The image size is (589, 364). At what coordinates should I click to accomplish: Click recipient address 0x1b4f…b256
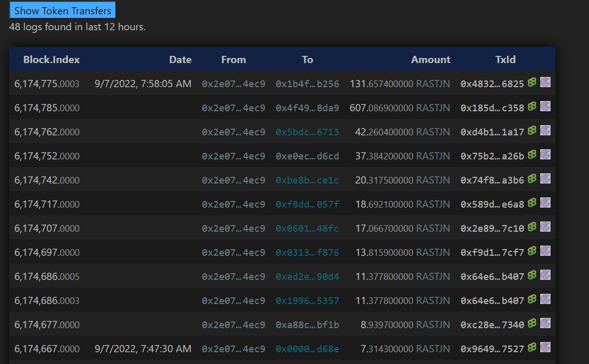click(x=307, y=84)
